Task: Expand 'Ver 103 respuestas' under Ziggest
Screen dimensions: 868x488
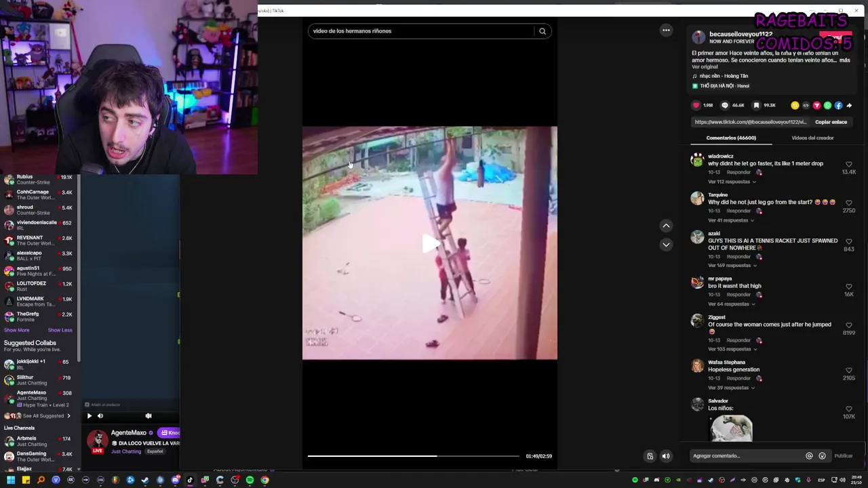Action: 732,349
